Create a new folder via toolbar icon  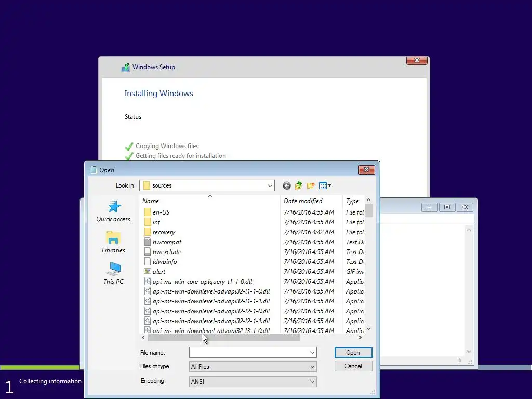click(311, 185)
